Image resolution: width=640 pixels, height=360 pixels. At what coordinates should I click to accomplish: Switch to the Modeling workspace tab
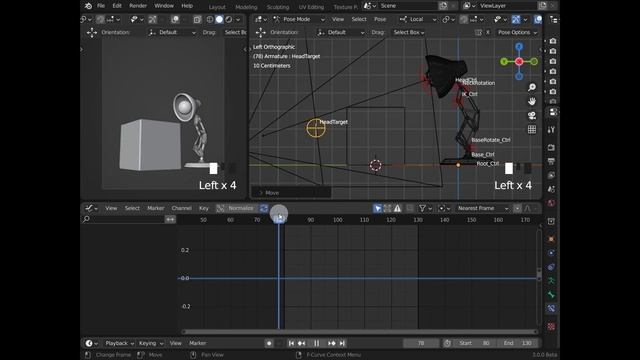click(246, 7)
